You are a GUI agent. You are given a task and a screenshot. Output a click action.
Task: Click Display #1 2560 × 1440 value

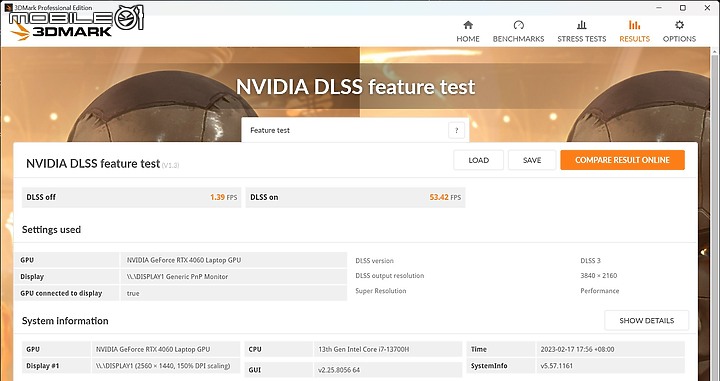point(163,366)
